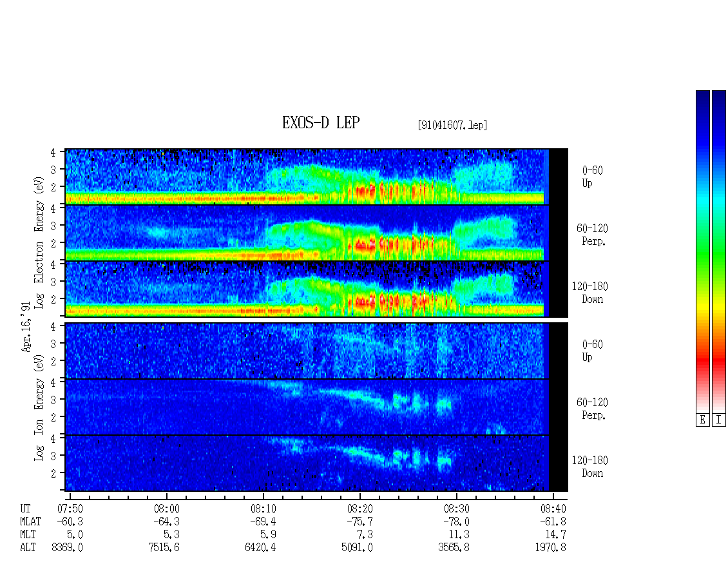Click the EXOS-D LEP plot title
This screenshot has height=564, width=728.
coord(321,122)
